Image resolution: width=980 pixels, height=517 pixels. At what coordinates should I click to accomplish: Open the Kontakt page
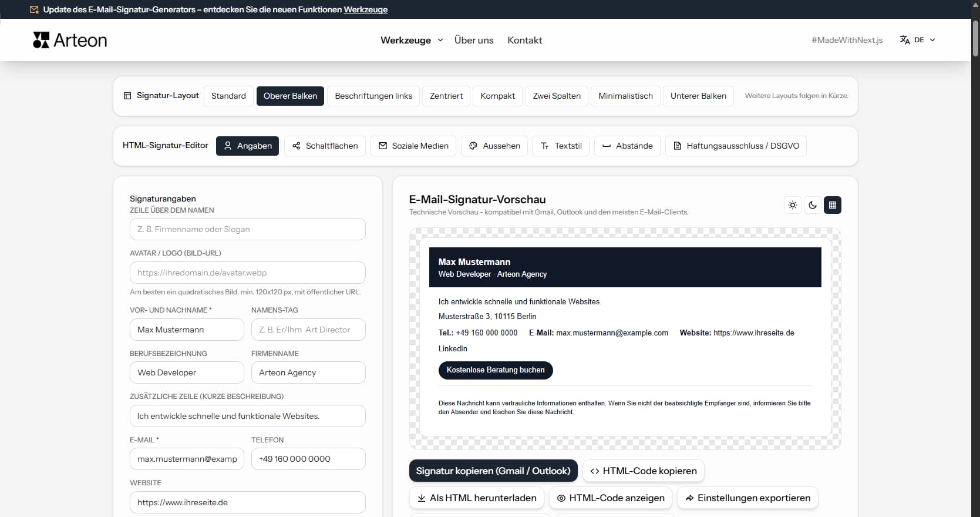tap(524, 40)
